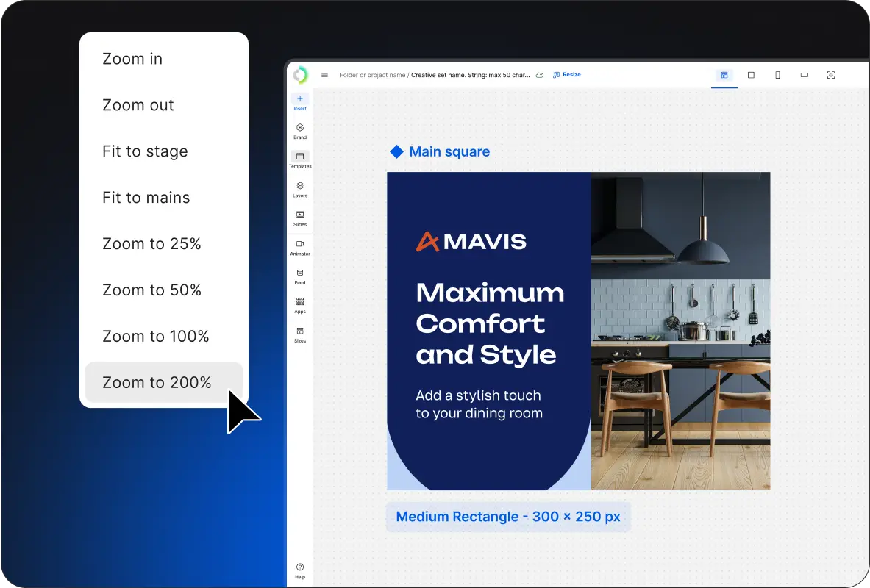Click the Creative set name text
The width and height of the screenshot is (870, 588).
(471, 75)
